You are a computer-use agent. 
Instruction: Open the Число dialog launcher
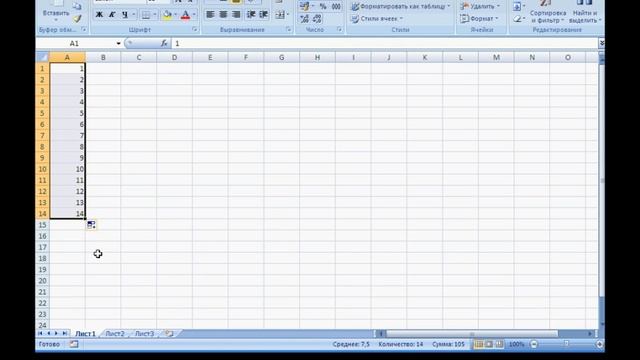click(339, 29)
